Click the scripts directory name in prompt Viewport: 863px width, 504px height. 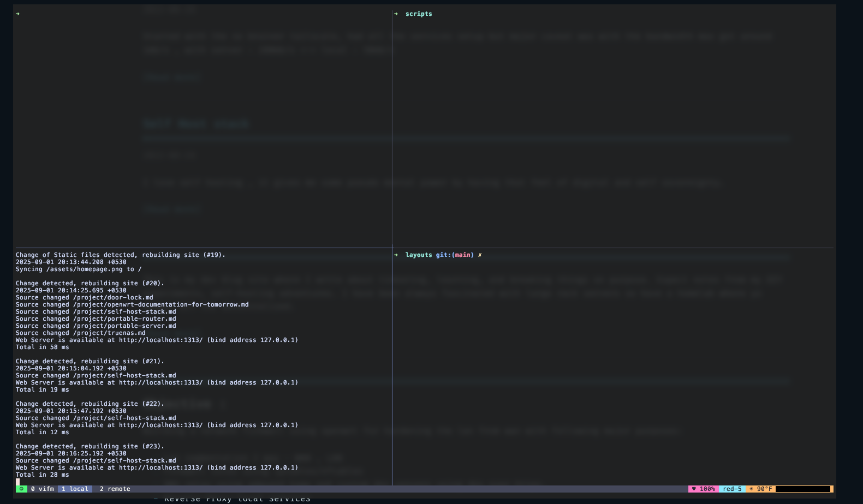[x=419, y=14]
